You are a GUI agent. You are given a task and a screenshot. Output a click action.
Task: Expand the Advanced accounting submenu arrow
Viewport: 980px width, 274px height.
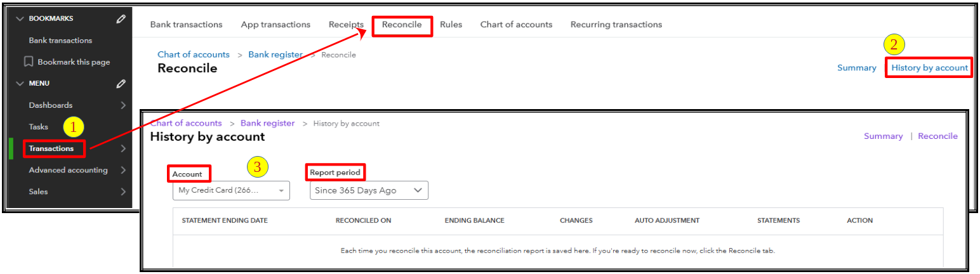click(123, 170)
